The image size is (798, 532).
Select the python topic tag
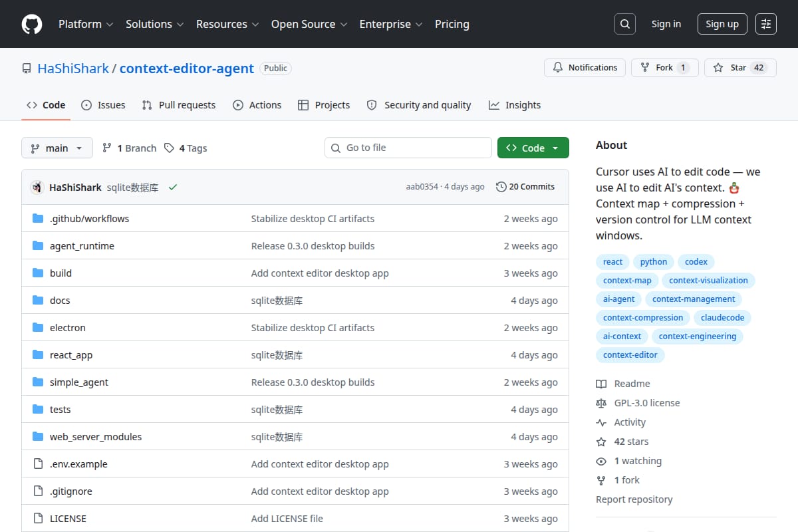coord(654,262)
